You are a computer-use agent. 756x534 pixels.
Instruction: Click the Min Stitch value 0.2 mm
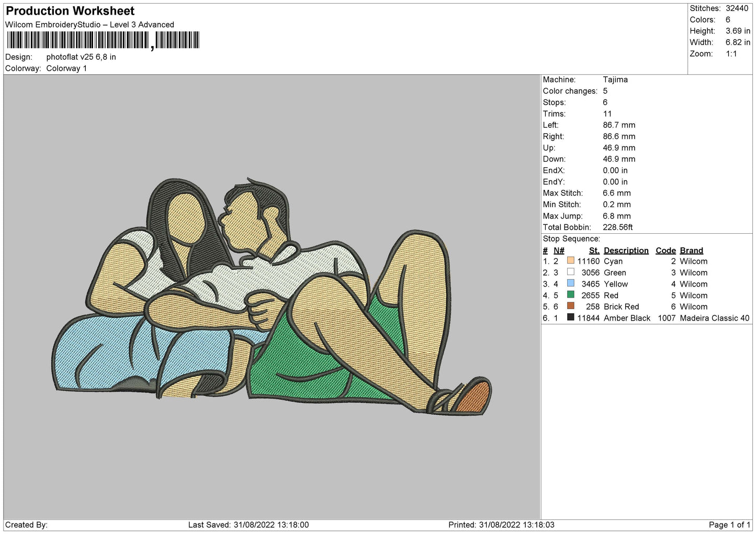coord(617,204)
